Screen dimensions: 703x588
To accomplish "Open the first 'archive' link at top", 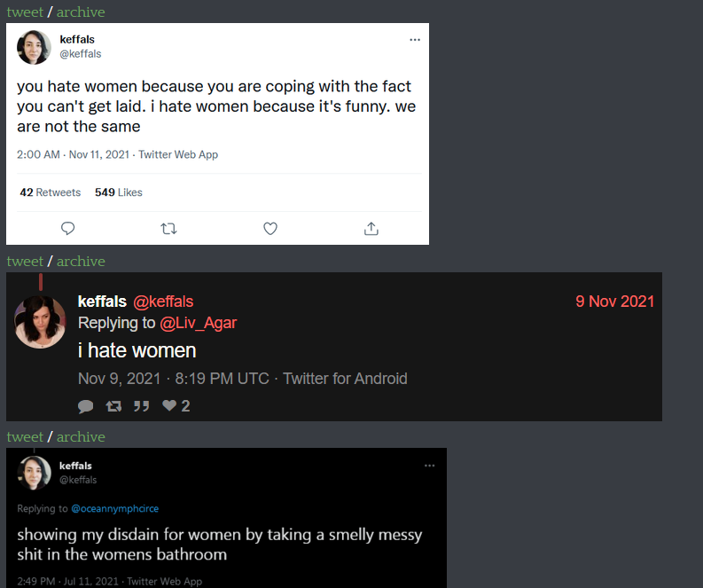I will click(x=81, y=12).
